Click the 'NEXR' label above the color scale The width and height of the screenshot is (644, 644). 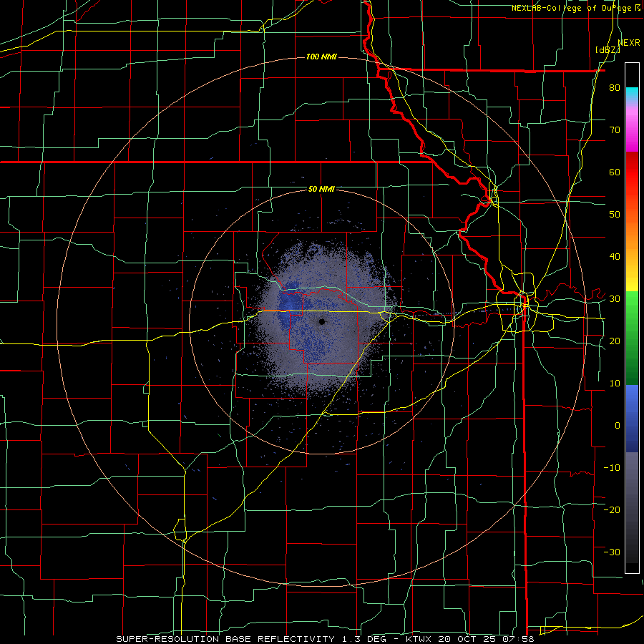pos(629,43)
